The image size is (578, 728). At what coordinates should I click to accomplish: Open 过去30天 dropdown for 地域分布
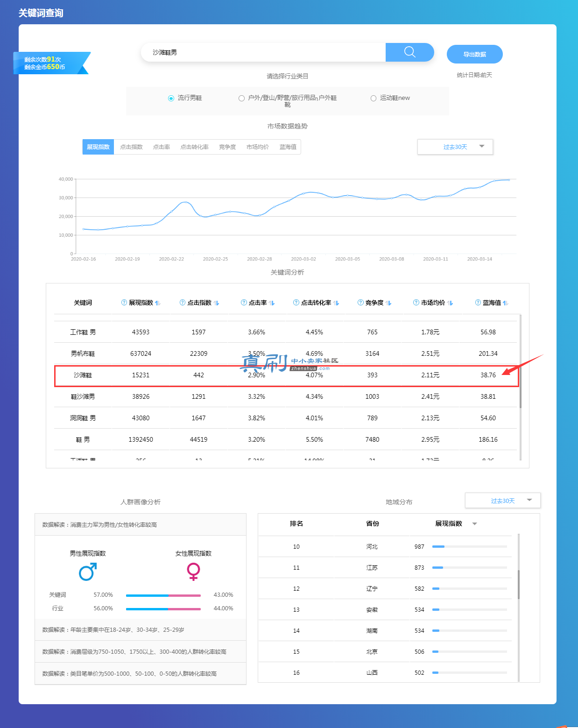pyautogui.click(x=503, y=501)
